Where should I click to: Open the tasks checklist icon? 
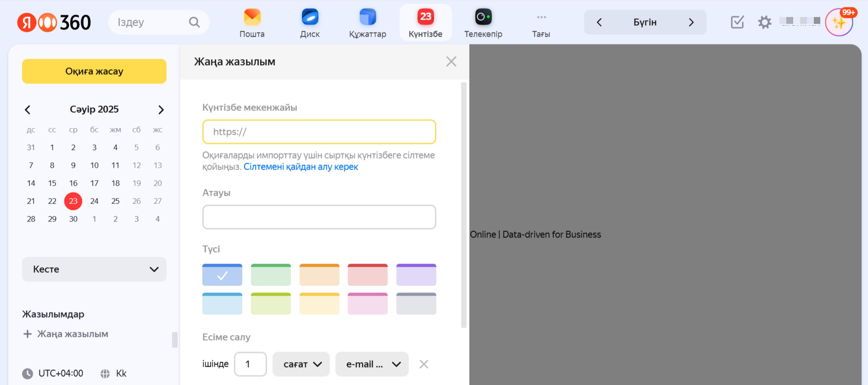point(737,22)
